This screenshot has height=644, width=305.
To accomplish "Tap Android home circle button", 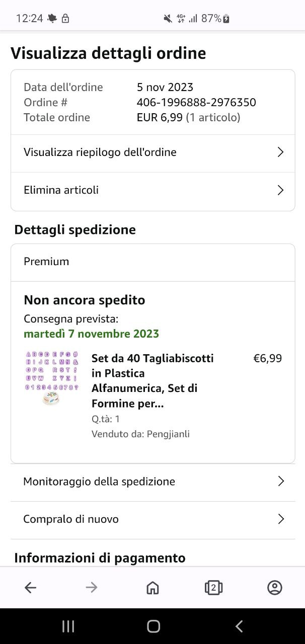I will [154, 626].
